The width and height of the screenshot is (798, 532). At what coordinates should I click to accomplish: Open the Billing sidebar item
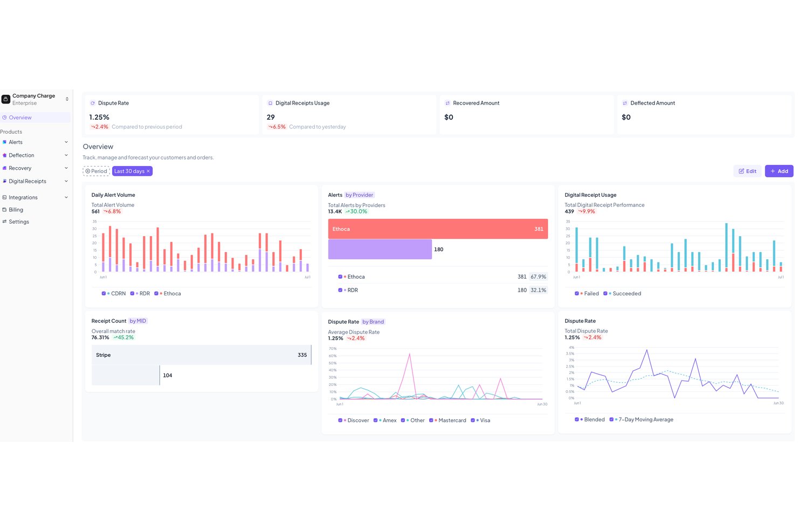point(36,210)
